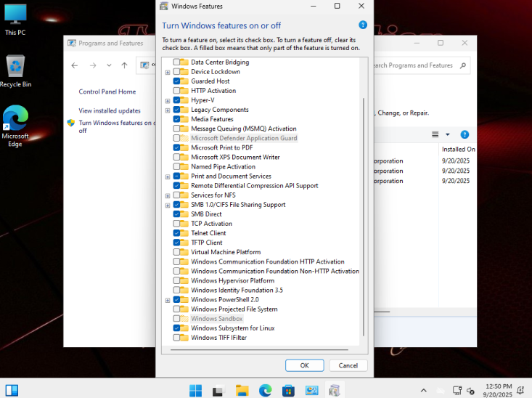
Task: Uncheck Media Features
Action: click(x=176, y=119)
